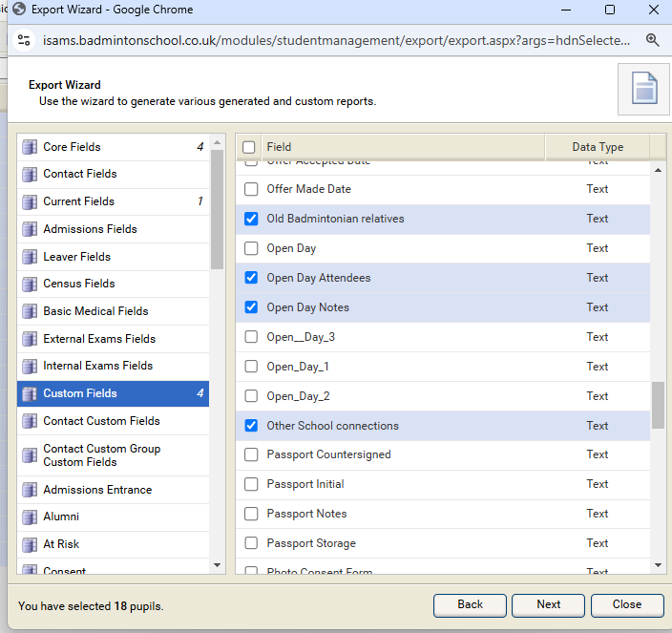
Task: Click the Core Fields database icon
Action: [30, 147]
